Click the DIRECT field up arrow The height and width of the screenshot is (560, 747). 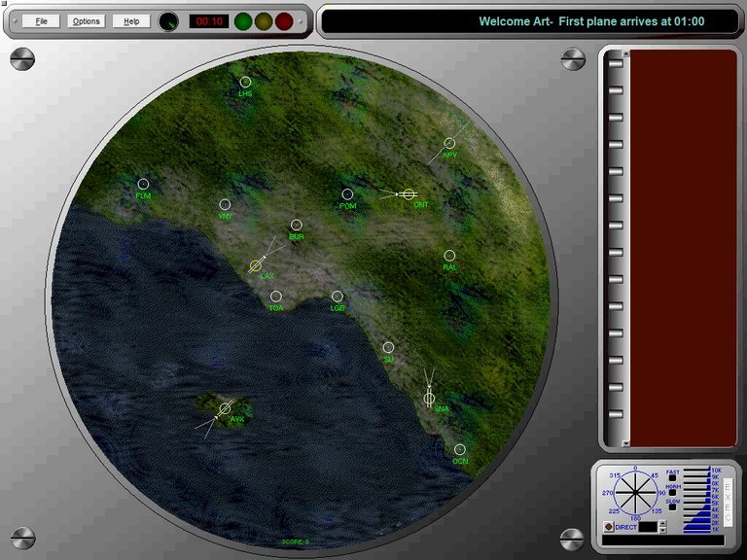coord(662,523)
